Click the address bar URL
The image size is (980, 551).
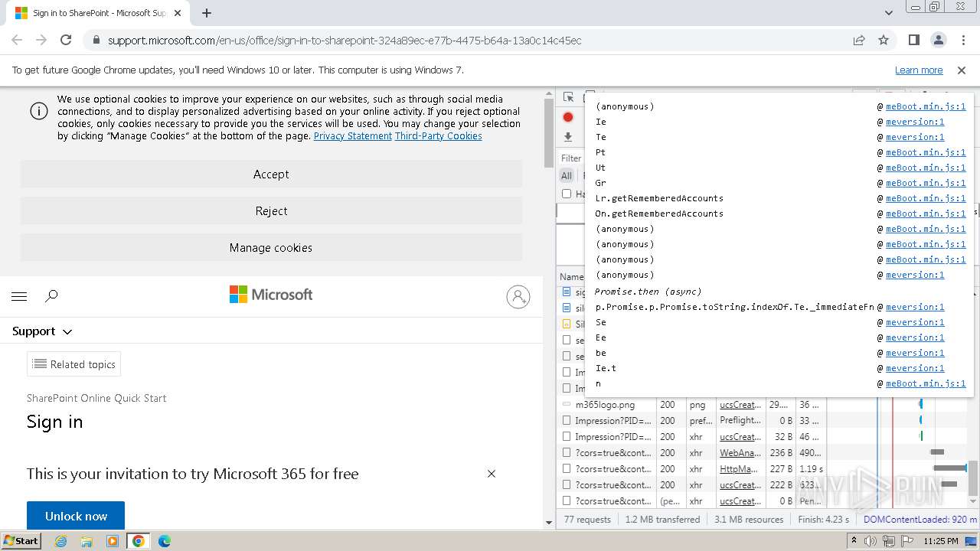345,41
